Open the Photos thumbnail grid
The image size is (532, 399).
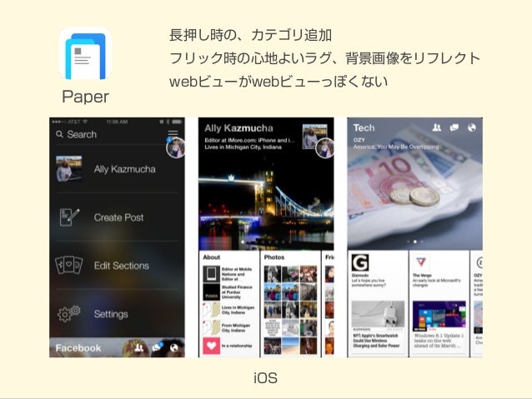(290, 310)
